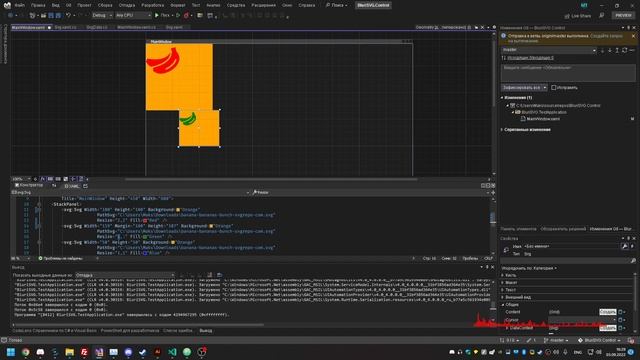Open the Отладка menu

click(127, 5)
